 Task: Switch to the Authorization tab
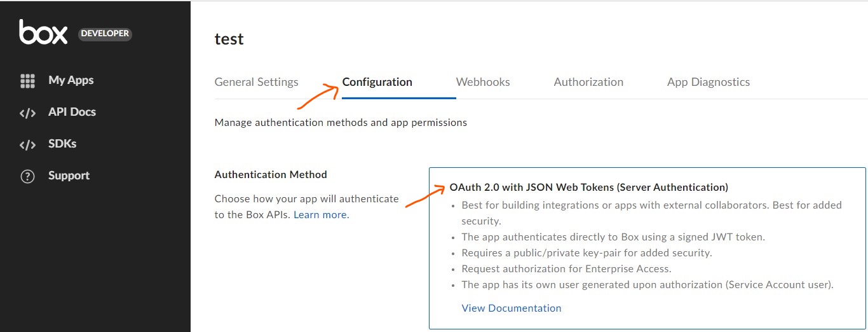[x=588, y=82]
